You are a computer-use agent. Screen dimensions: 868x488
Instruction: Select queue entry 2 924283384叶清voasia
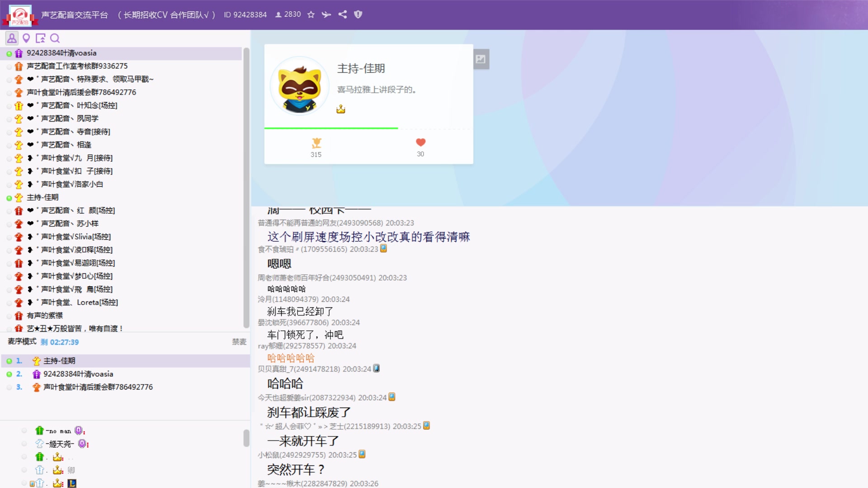click(x=125, y=374)
